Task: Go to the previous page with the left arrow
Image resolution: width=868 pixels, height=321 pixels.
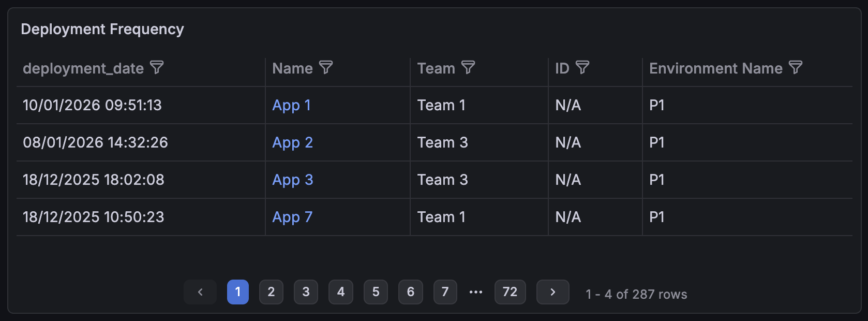Action: point(200,292)
